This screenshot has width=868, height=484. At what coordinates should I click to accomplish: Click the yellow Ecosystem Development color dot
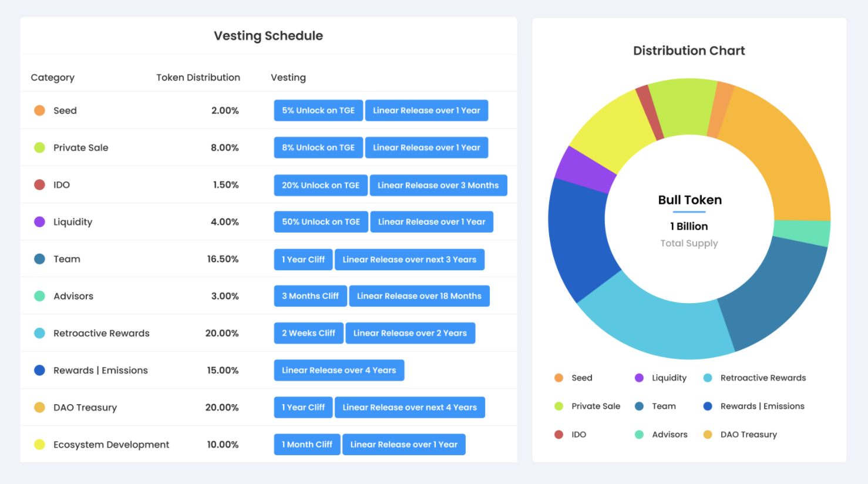(x=39, y=445)
